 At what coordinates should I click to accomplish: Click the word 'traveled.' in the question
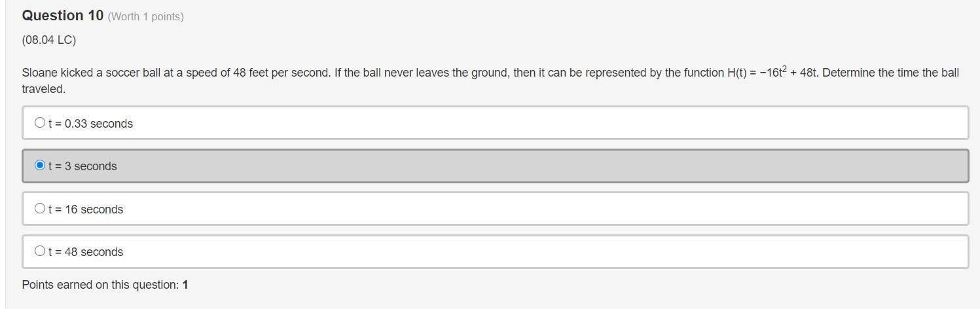44,89
